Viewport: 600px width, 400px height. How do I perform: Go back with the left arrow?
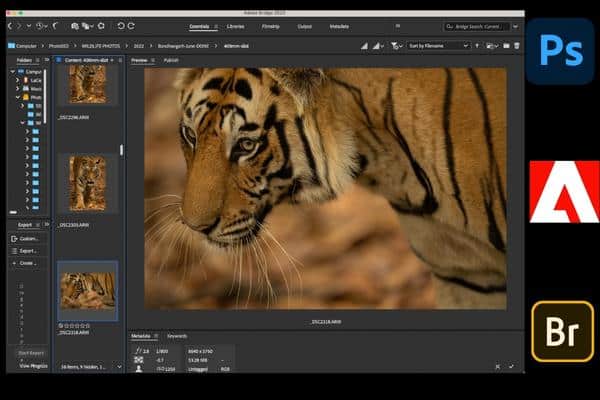12,25
